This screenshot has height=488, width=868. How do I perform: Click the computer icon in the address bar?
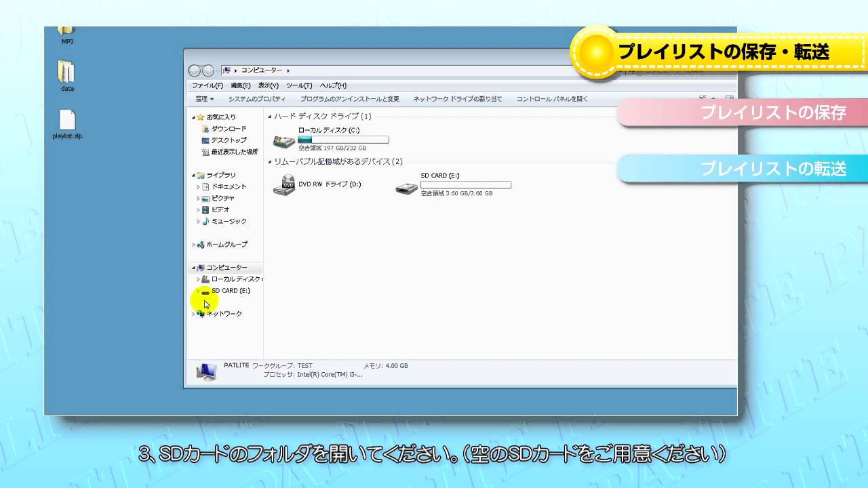click(226, 70)
